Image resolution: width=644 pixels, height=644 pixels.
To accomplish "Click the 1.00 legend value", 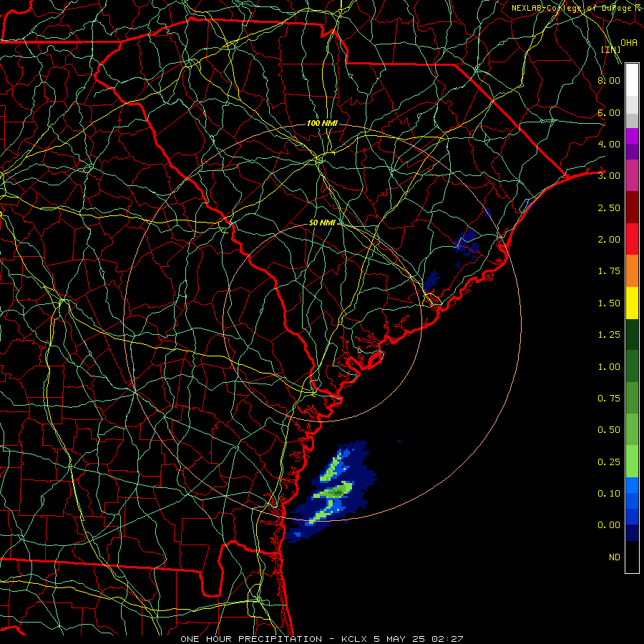I will (x=609, y=367).
